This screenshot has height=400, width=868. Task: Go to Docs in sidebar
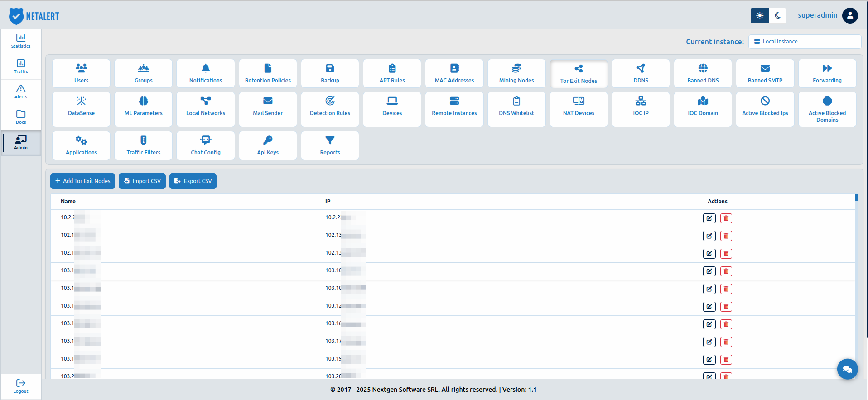(21, 117)
